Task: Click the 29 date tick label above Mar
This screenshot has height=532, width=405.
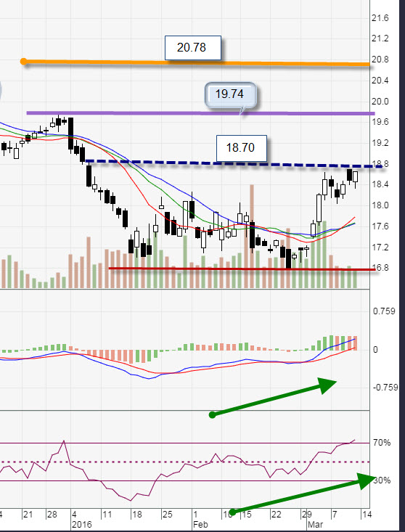Action: tap(306, 514)
